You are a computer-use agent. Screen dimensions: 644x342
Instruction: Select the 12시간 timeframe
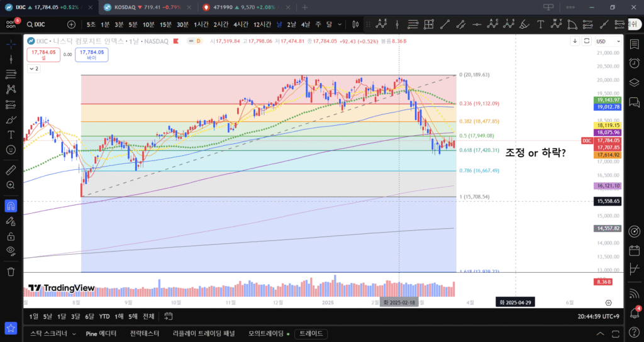(262, 25)
